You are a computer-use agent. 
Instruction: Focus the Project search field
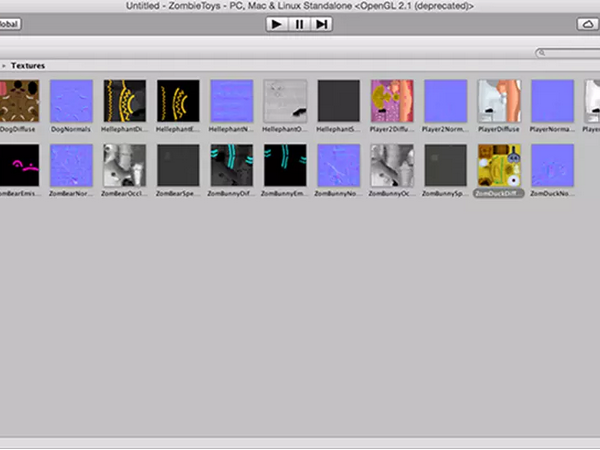pos(568,53)
